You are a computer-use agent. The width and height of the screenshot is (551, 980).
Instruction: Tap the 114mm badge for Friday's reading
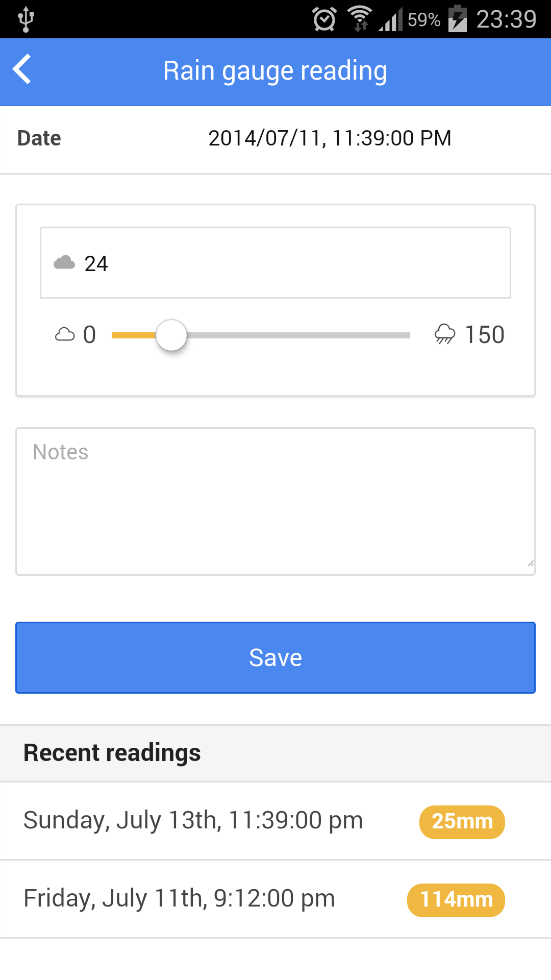[456, 900]
